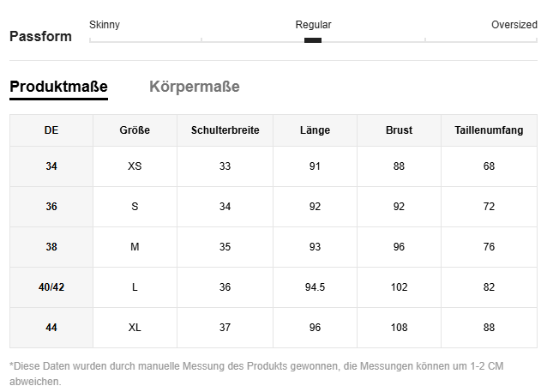547x392 pixels.
Task: Select the DE size 38 row cell
Action: pyautogui.click(x=51, y=247)
